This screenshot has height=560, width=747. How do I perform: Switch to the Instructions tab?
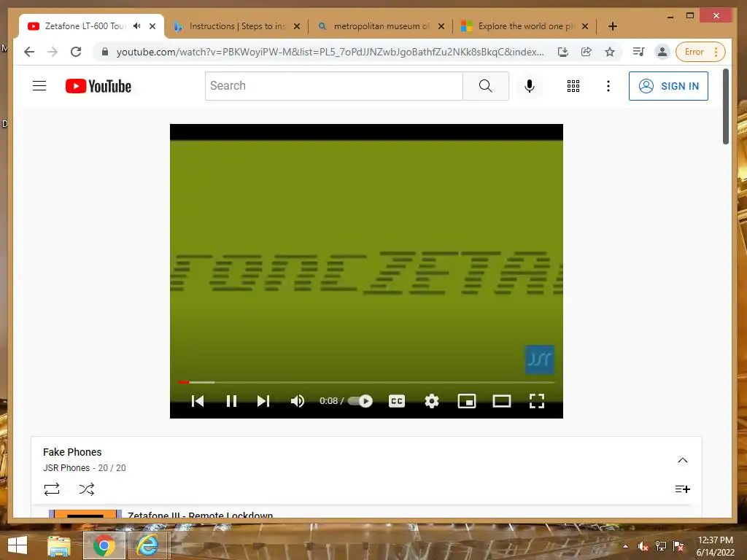(237, 26)
